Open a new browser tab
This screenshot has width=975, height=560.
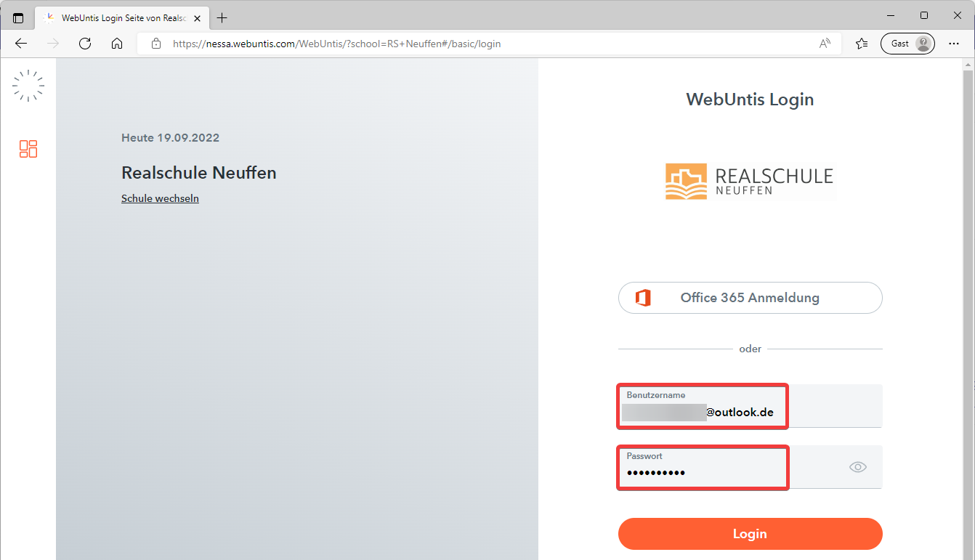[222, 17]
